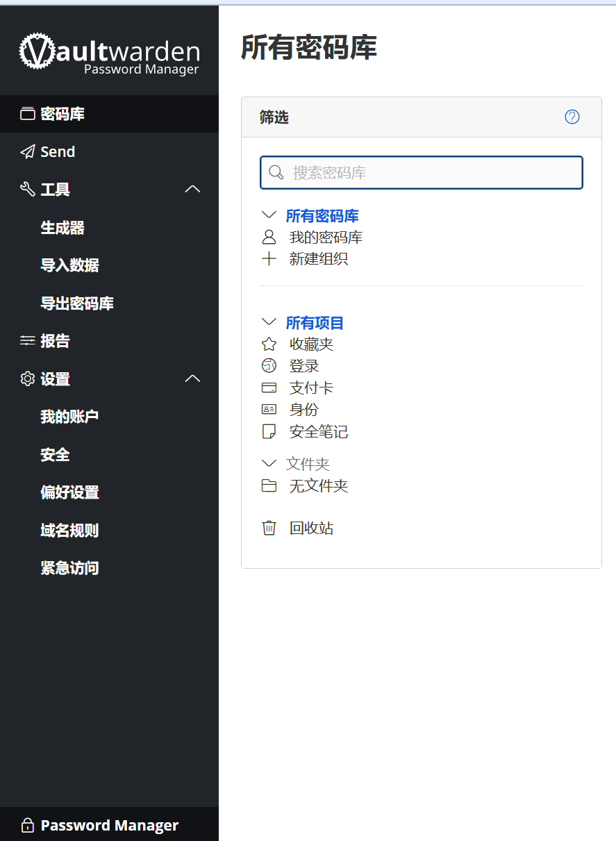Collapse the 设置 sidebar section chevron
616x841 pixels.
pyautogui.click(x=192, y=378)
